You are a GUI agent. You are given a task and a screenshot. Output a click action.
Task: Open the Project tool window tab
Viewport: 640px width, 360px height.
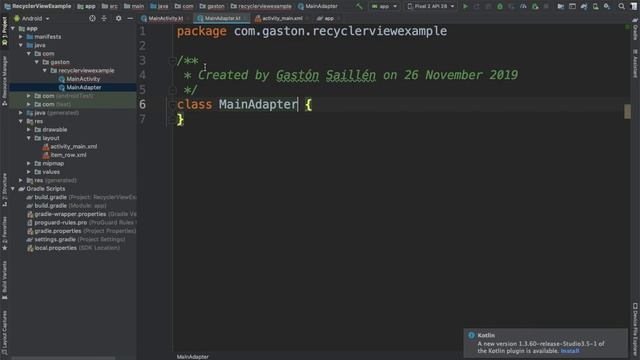(x=4, y=32)
